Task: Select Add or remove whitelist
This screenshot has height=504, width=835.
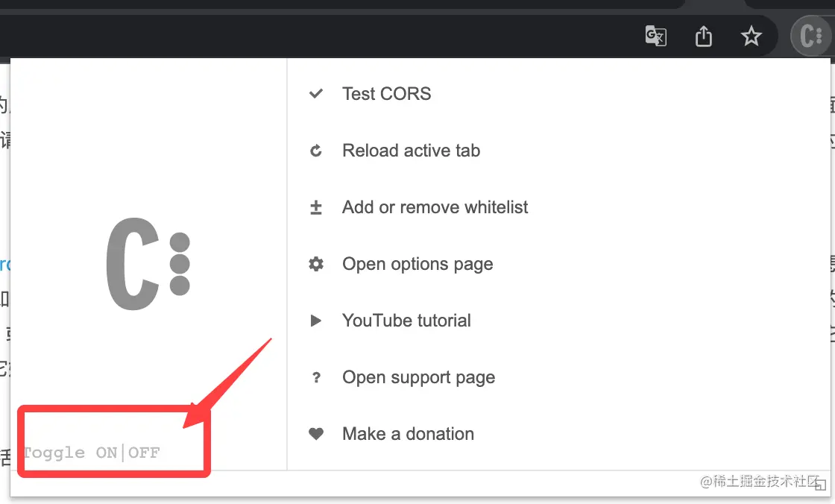Action: point(435,207)
